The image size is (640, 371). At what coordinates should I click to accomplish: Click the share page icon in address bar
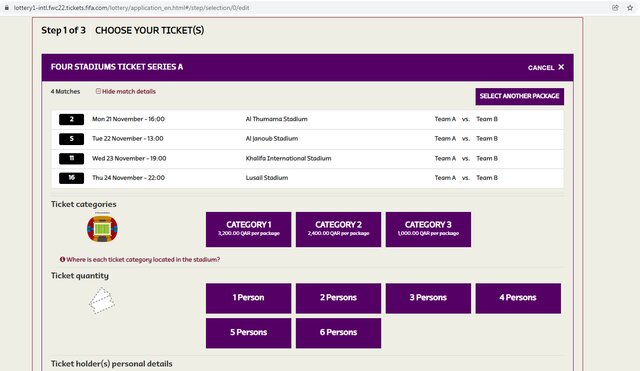(615, 8)
